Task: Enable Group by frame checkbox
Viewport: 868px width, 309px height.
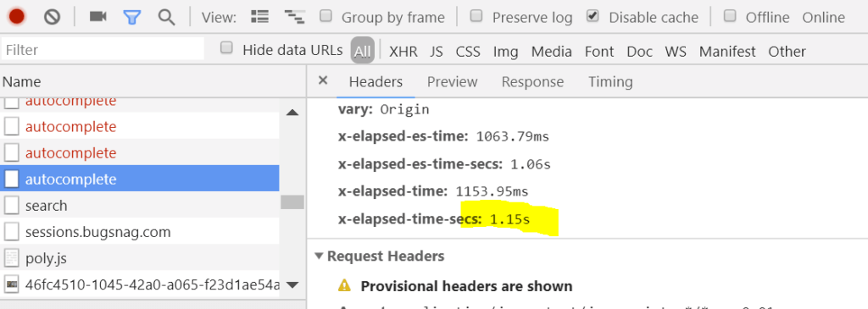Action: pyautogui.click(x=326, y=15)
